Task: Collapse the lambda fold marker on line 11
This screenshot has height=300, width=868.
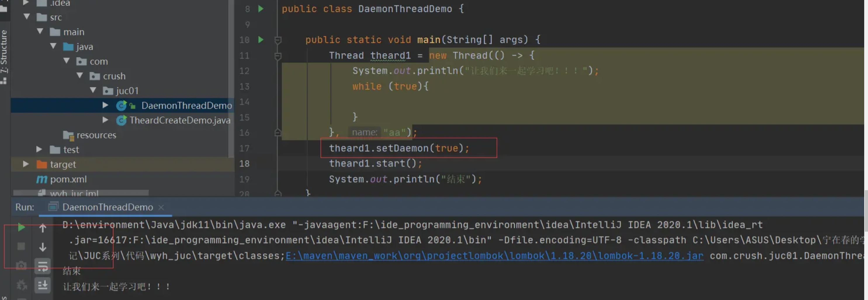Action: coord(278,56)
